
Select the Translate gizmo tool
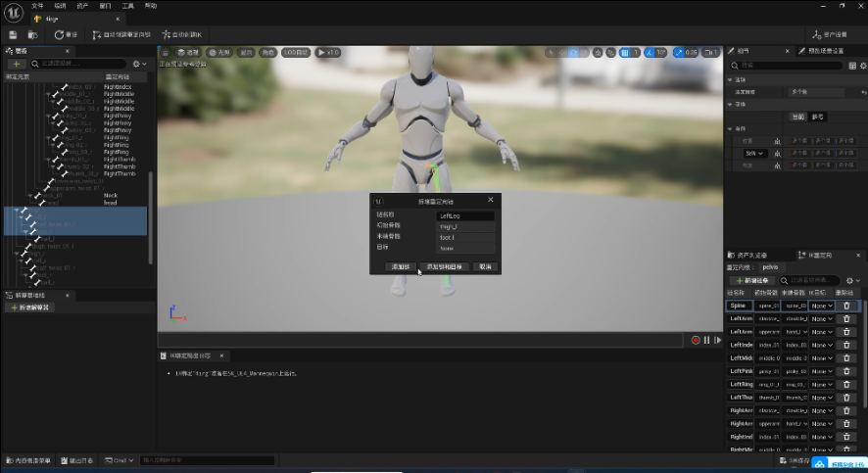pos(562,53)
